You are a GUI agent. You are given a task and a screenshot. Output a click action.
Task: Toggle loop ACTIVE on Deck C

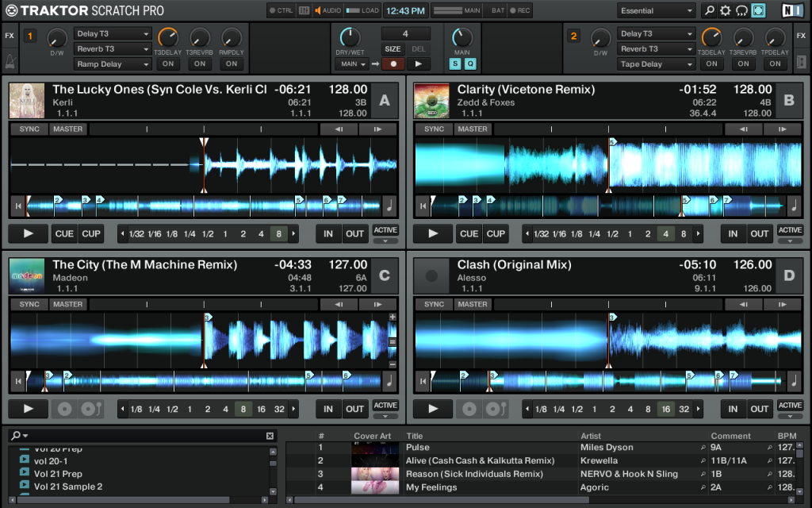pyautogui.click(x=385, y=406)
